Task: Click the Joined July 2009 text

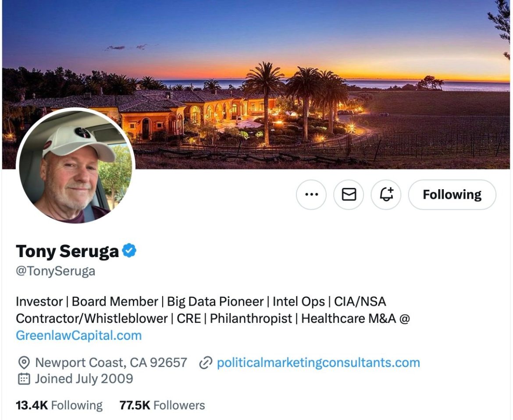Action: [x=84, y=378]
